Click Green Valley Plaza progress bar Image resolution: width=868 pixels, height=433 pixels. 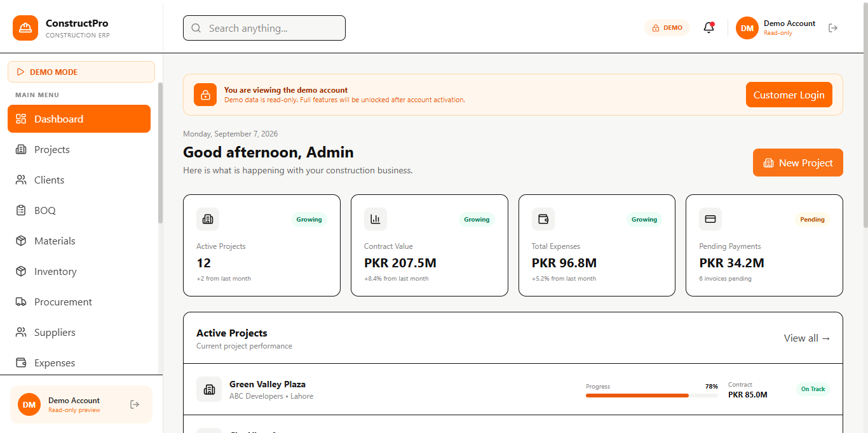point(652,396)
